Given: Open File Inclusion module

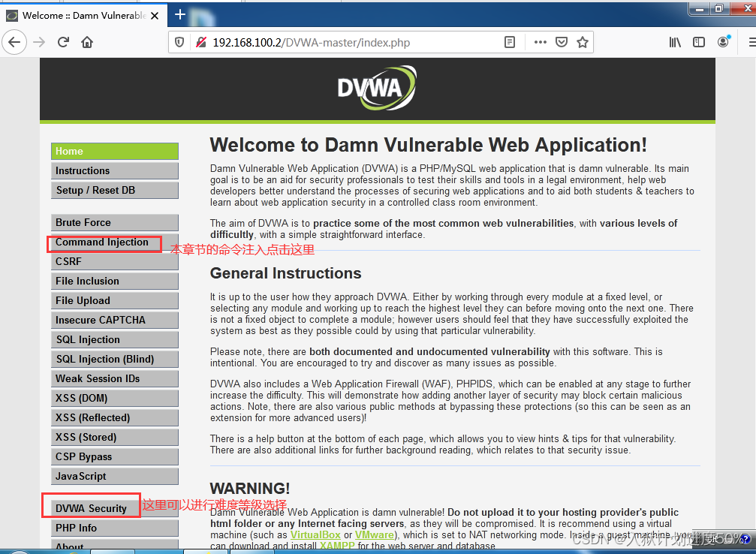Looking at the screenshot, I should point(115,281).
